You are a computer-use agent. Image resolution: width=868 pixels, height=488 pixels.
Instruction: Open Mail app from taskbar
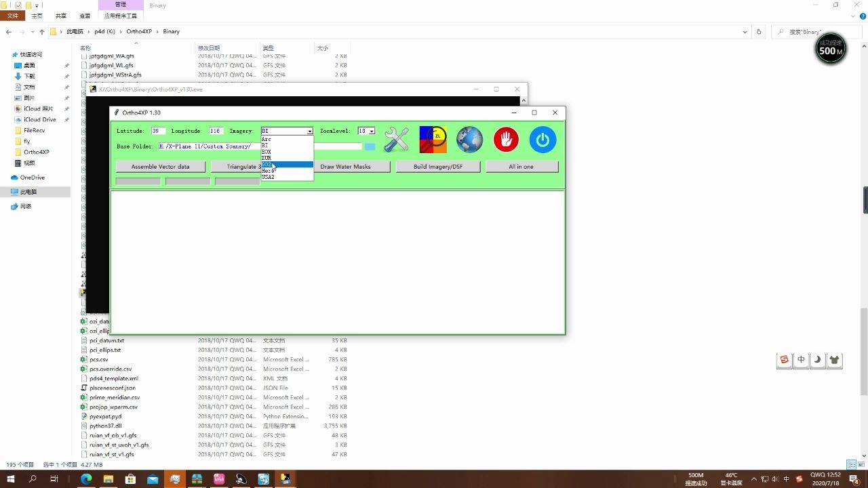pos(153,479)
